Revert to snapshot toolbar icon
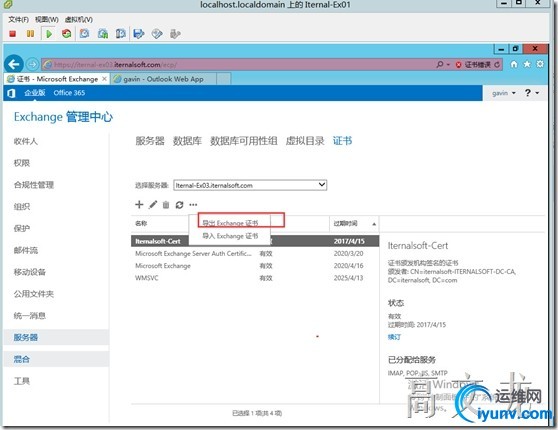Image resolution: width=558 pixels, height=430 pixels. click(103, 34)
